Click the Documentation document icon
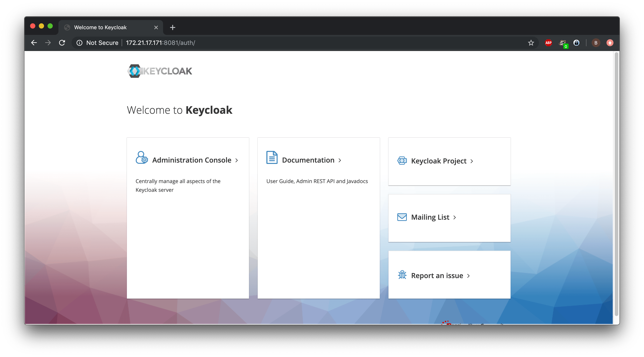Viewport: 644px width, 357px height. 272,158
